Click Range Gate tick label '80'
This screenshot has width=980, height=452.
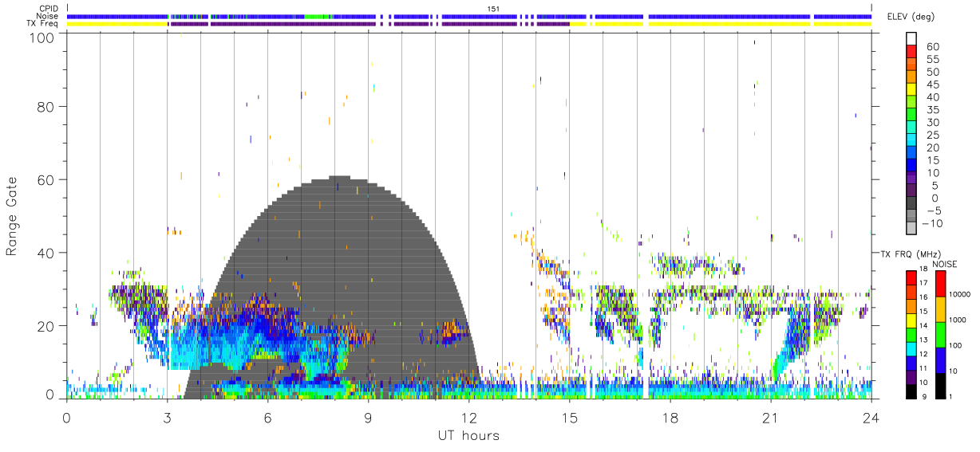tap(46, 106)
